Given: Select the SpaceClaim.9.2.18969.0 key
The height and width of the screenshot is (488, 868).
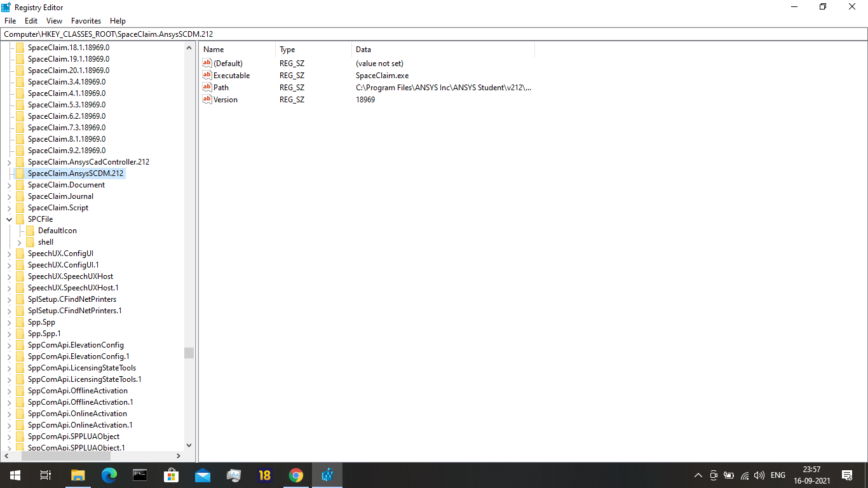Looking at the screenshot, I should 67,151.
